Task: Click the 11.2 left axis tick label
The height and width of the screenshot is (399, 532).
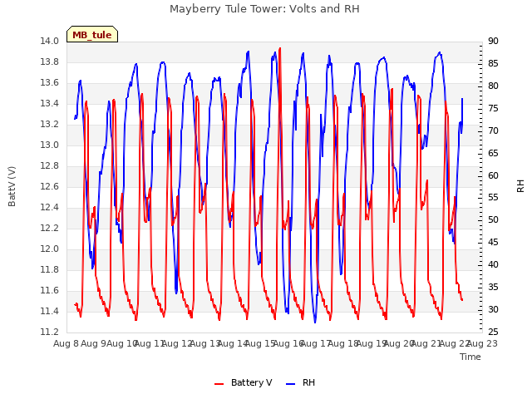Action: point(50,332)
